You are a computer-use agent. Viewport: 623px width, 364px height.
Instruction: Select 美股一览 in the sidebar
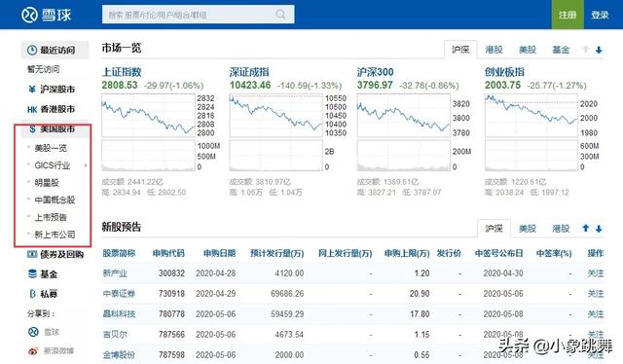pyautogui.click(x=51, y=148)
